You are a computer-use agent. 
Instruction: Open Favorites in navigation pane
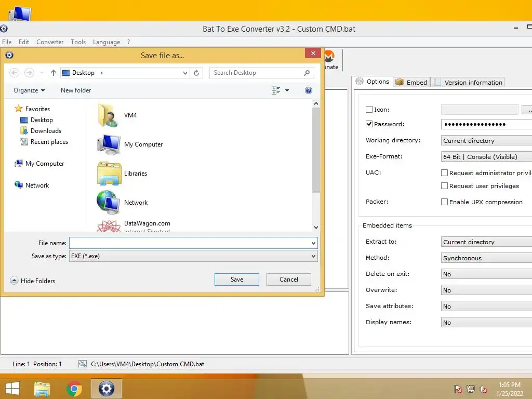point(32,109)
